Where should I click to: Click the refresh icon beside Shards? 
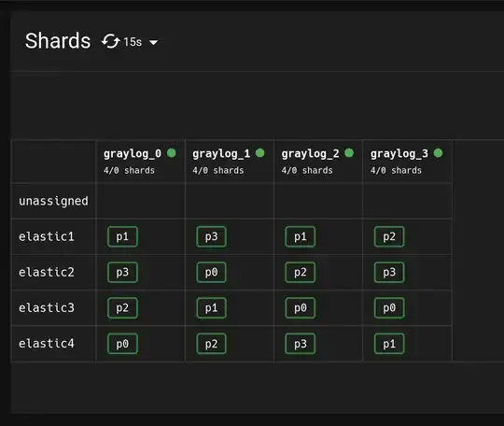tap(110, 41)
